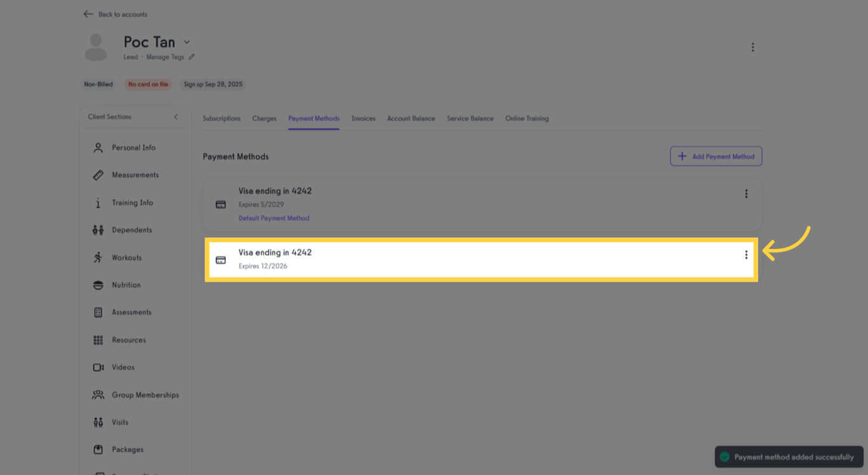Open the kebab menu for Visa expiring 5/2029
The width and height of the screenshot is (868, 475).
pyautogui.click(x=746, y=194)
